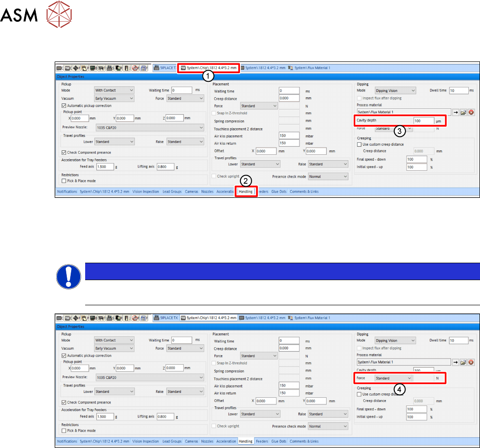Click Cavity depth field in upper screenshot
Image resolution: width=480 pixels, height=448 pixels.
point(424,121)
